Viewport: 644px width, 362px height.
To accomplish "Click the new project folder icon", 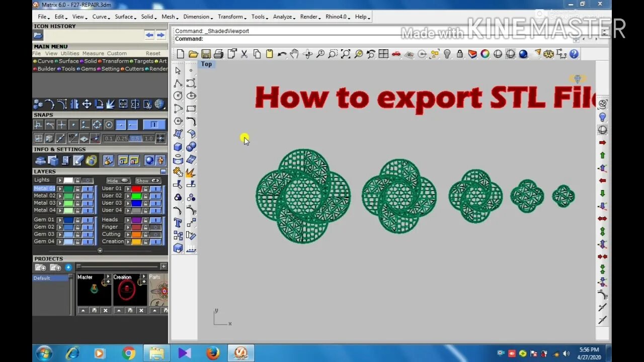I will coord(40,267).
